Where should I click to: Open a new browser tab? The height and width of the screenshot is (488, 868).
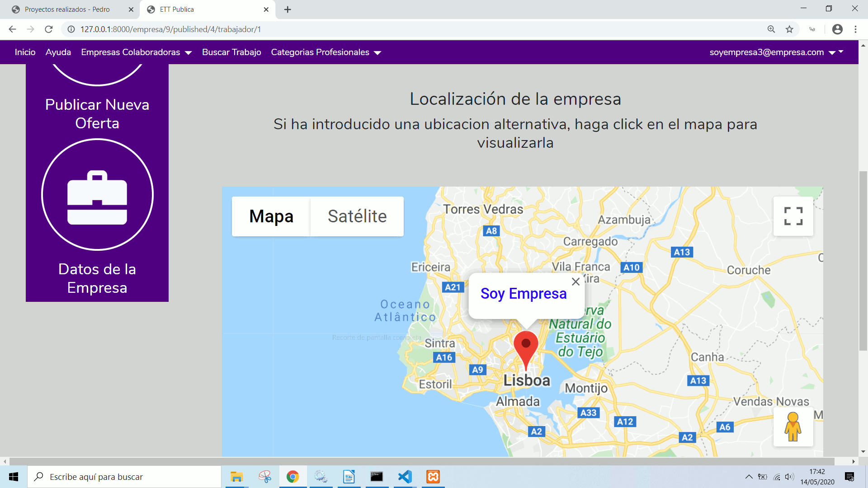point(288,9)
